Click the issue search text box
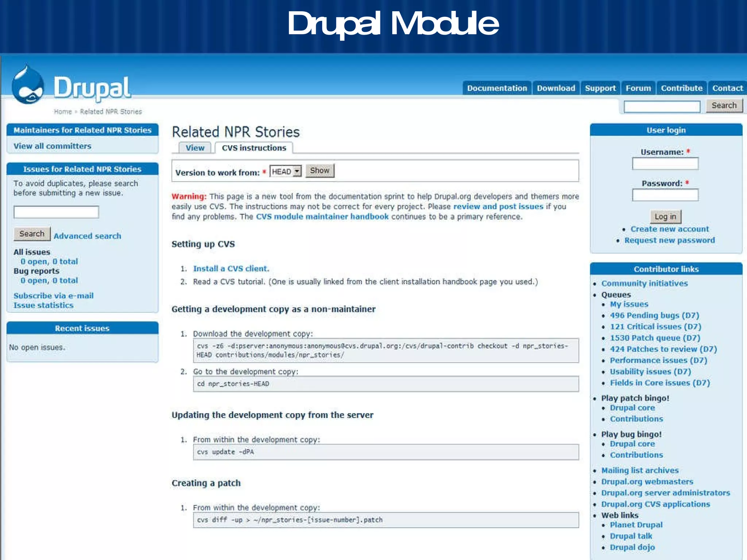The image size is (747, 560). pyautogui.click(x=56, y=212)
